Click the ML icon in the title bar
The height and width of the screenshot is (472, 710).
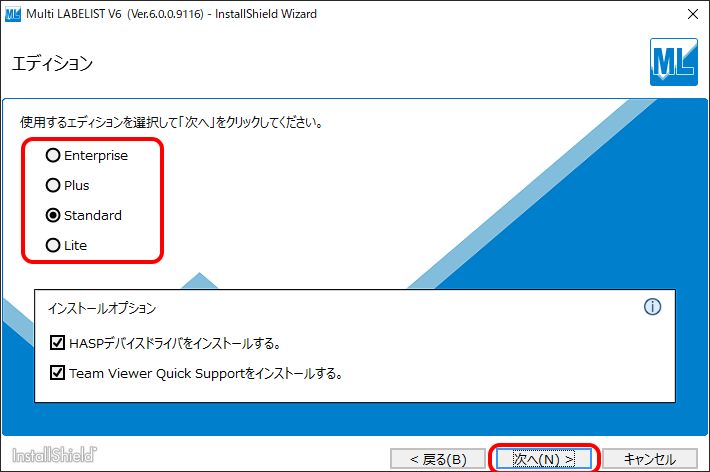coord(13,14)
